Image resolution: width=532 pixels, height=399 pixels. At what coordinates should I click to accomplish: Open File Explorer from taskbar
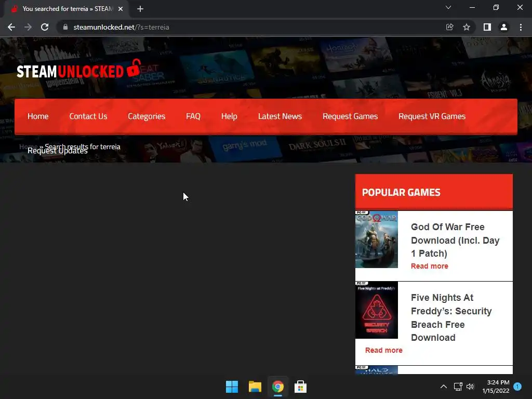pyautogui.click(x=255, y=387)
